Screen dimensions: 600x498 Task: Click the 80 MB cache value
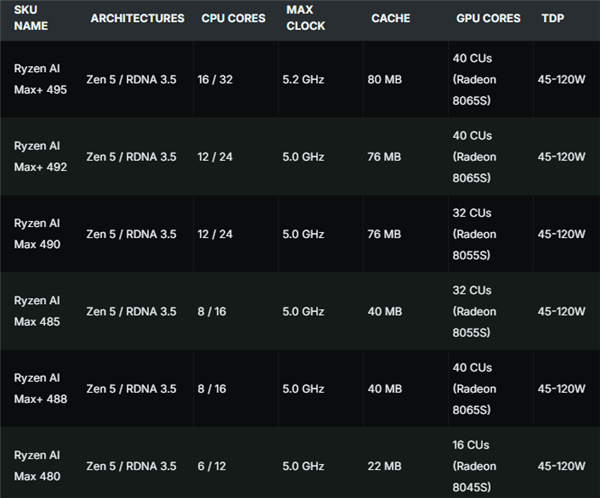coord(385,80)
